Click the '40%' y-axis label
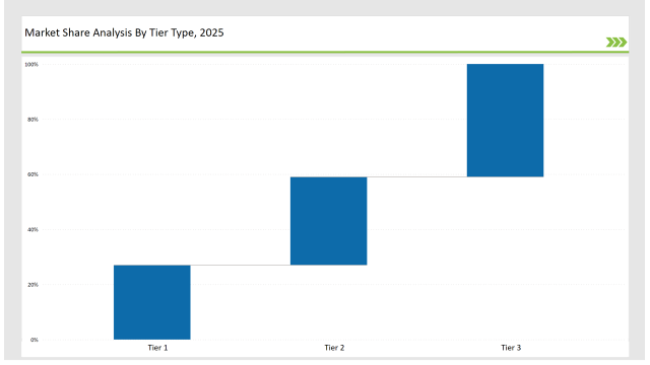 coord(33,229)
